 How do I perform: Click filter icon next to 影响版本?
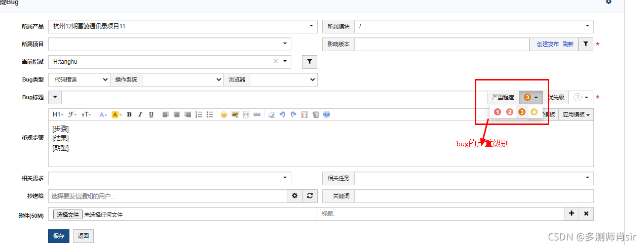click(585, 44)
